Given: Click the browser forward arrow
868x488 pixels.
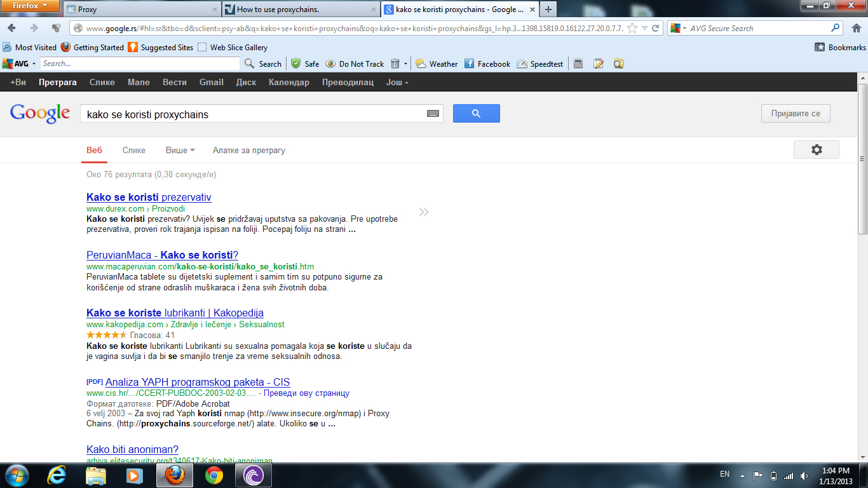Looking at the screenshot, I should coord(34,28).
